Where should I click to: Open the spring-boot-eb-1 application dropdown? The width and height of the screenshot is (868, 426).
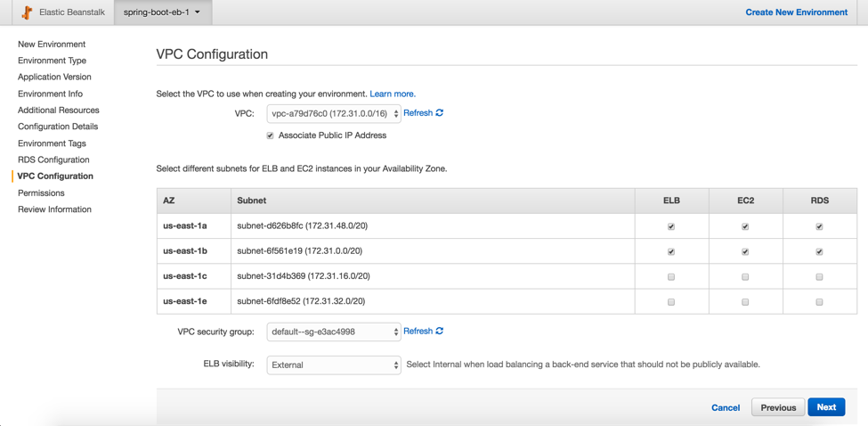pos(163,12)
